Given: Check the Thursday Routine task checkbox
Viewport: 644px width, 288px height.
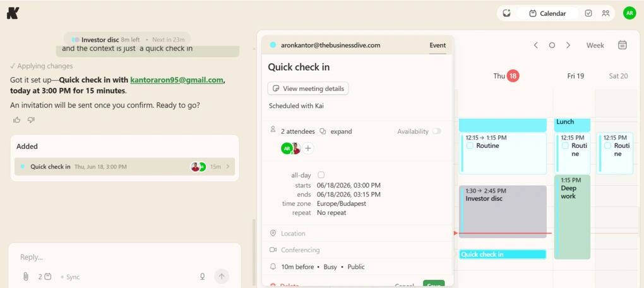Looking at the screenshot, I should (470, 146).
